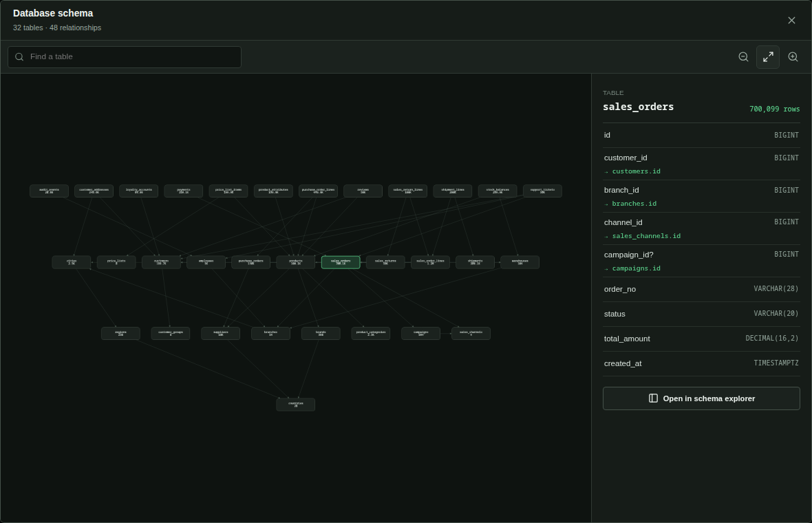Image resolution: width=812 pixels, height=523 pixels.
Task: Click the 700,099 rows count
Action: (774, 109)
